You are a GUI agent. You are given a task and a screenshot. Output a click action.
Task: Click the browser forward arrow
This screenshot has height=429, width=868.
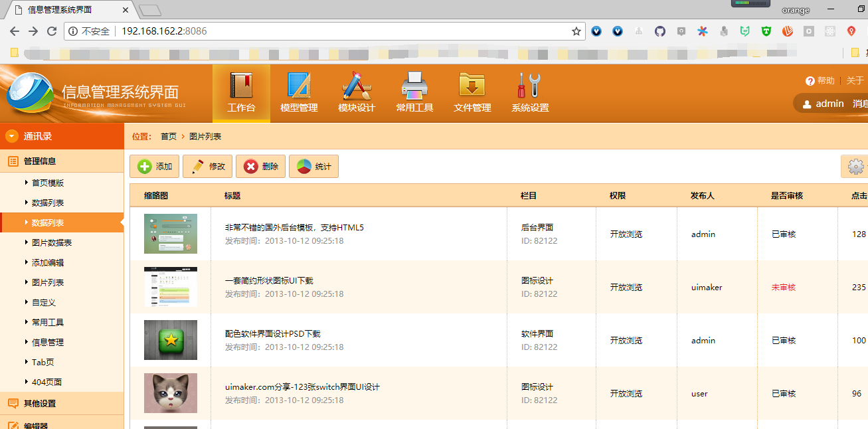33,31
